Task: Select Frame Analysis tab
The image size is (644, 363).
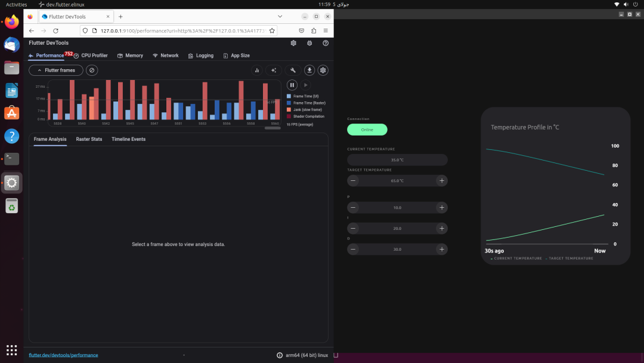Action: tap(50, 139)
